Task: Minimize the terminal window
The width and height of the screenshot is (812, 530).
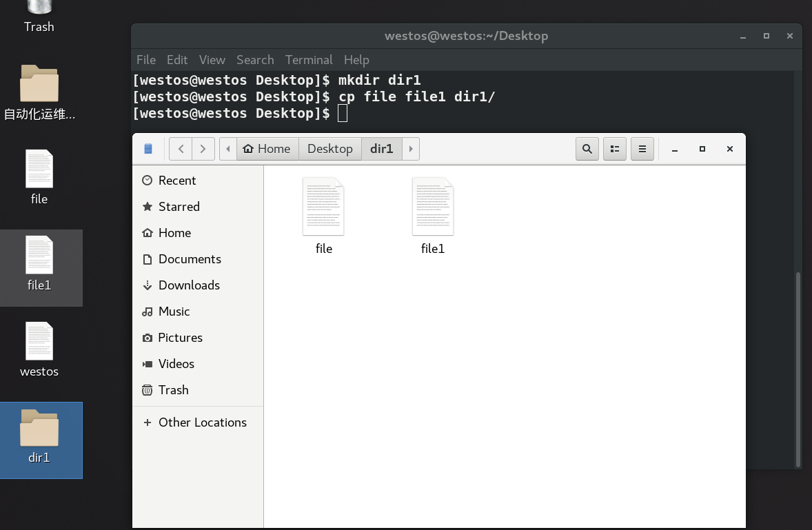Action: click(743, 37)
